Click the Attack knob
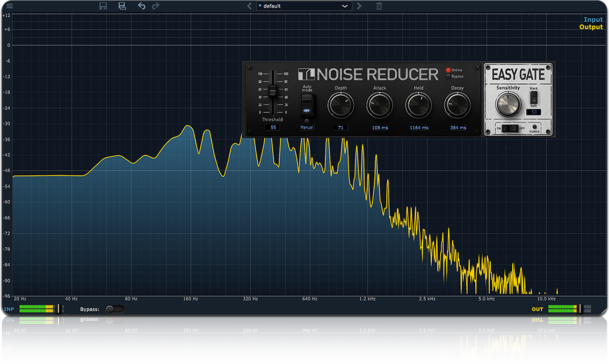The height and width of the screenshot is (364, 609). (x=379, y=105)
